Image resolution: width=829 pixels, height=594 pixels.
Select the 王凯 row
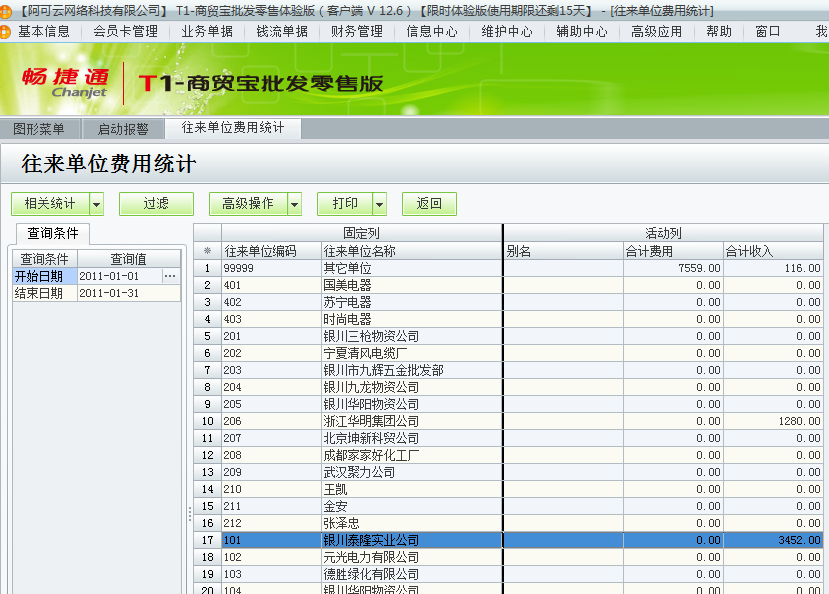pos(509,489)
